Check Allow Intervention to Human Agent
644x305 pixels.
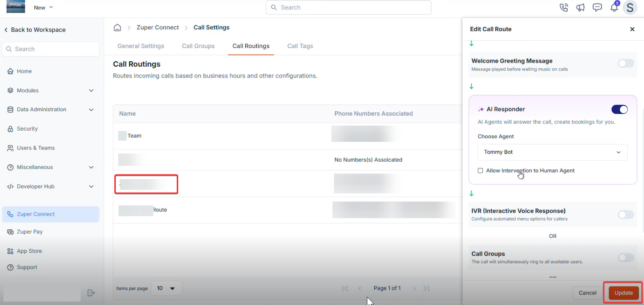coord(480,171)
